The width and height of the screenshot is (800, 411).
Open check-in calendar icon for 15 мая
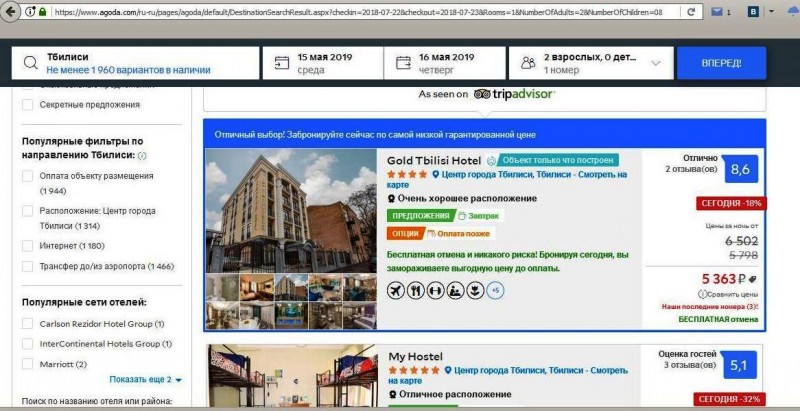click(281, 63)
